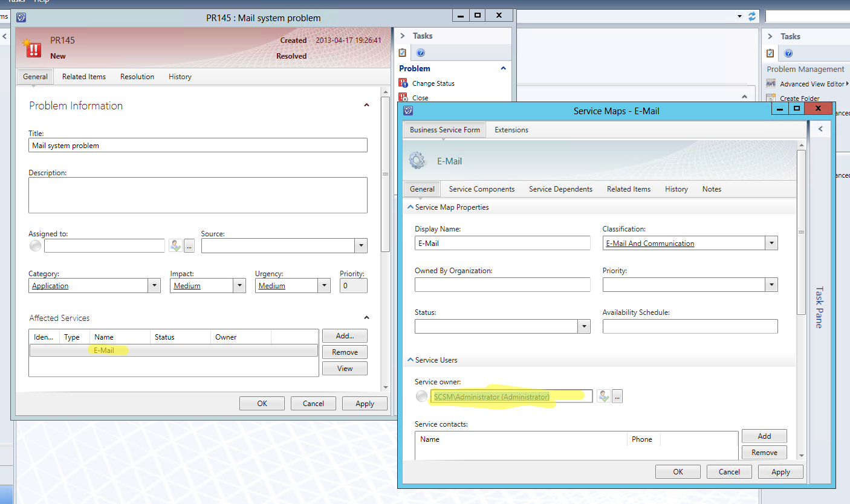The image size is (850, 504).
Task: Open the Urgency dropdown
Action: [x=325, y=286]
